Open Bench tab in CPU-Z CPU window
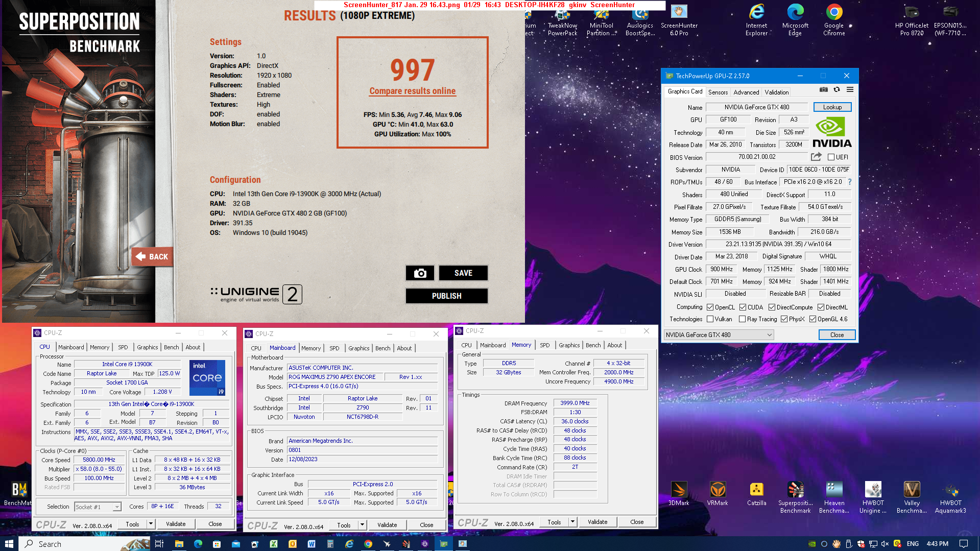 (172, 347)
